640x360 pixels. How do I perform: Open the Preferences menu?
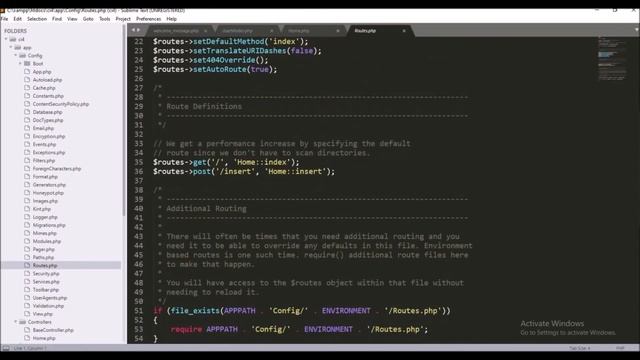pyautogui.click(x=149, y=19)
